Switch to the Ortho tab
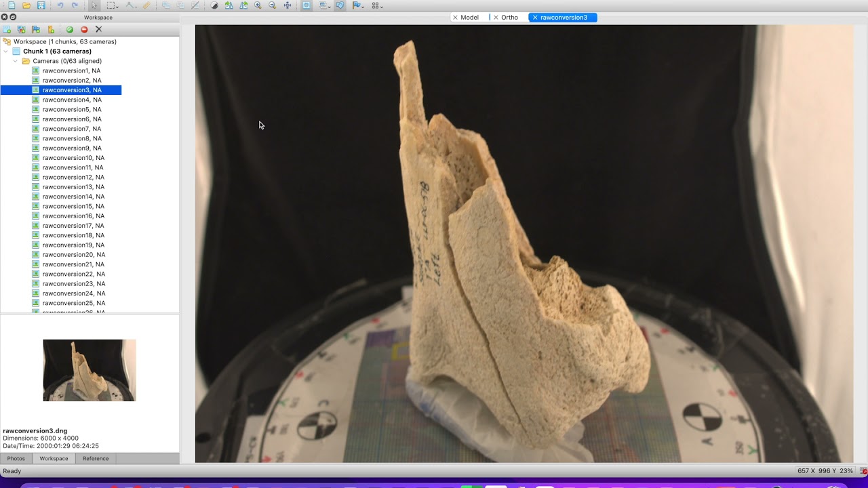The width and height of the screenshot is (868, 488). pos(509,18)
